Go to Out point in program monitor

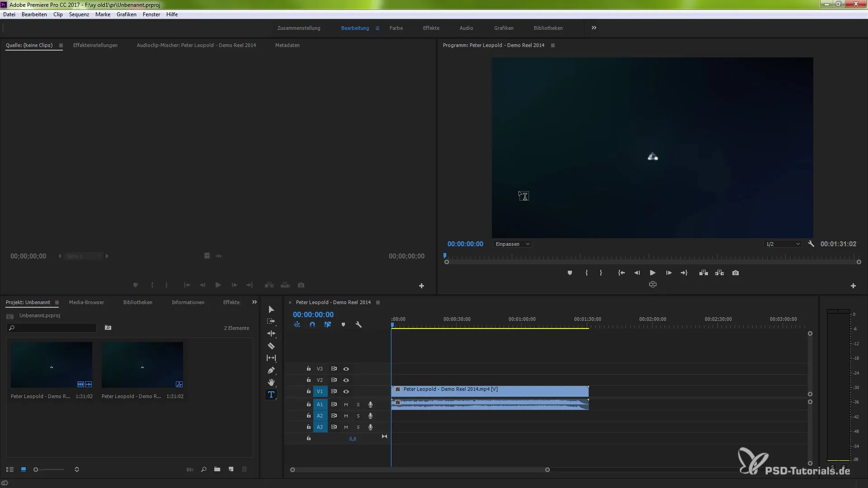[684, 273]
